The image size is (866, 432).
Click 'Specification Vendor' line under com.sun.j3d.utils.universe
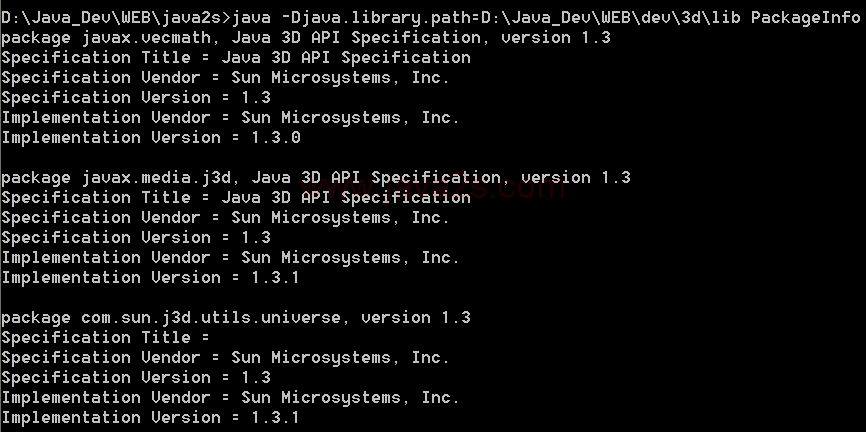click(225, 357)
